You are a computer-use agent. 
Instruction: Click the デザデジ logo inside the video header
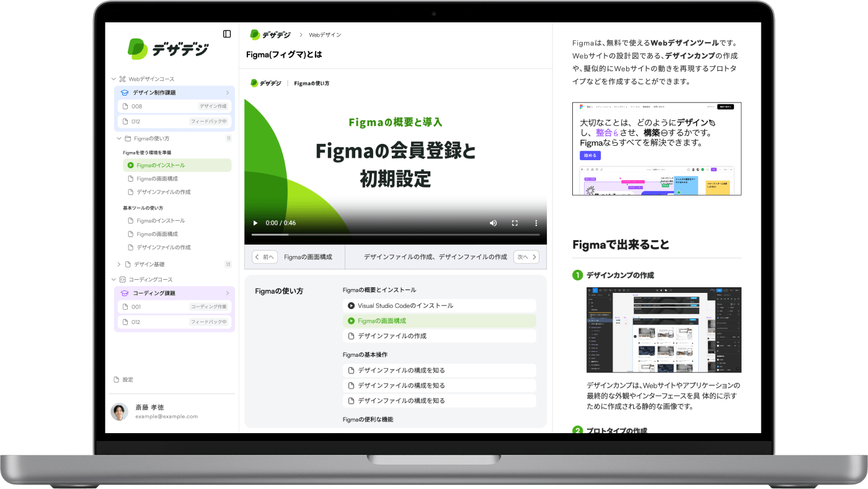[266, 83]
